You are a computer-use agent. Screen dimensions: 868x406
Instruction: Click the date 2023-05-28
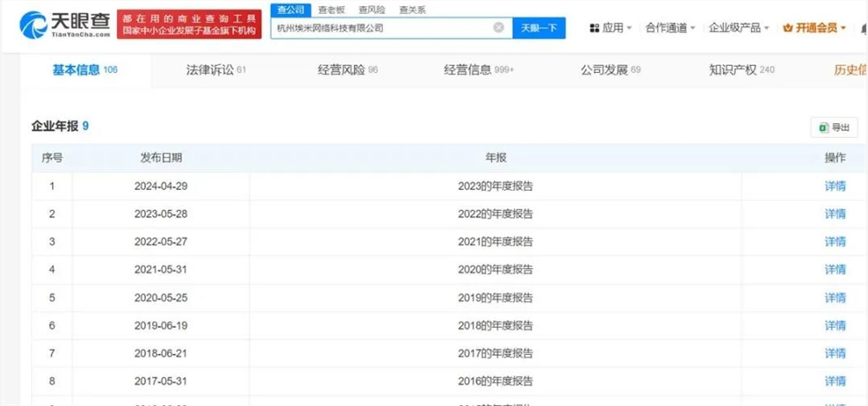click(x=161, y=214)
